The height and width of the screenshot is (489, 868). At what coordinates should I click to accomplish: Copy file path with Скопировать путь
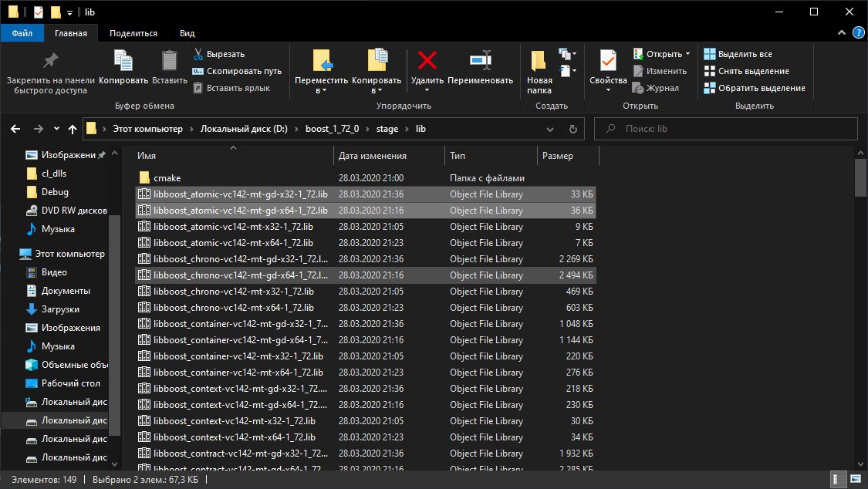tap(237, 72)
